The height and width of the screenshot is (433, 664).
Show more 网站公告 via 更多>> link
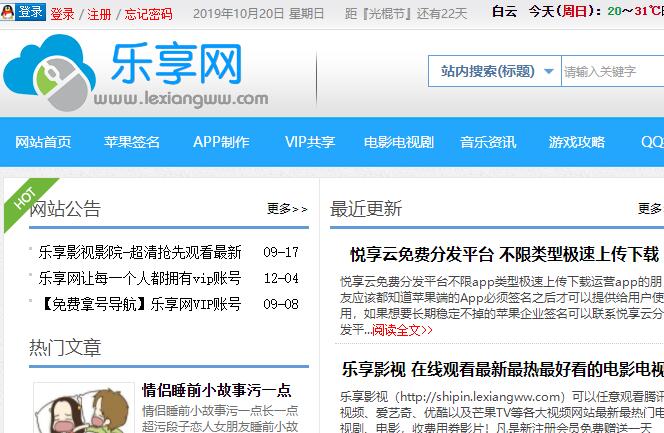[x=287, y=209]
